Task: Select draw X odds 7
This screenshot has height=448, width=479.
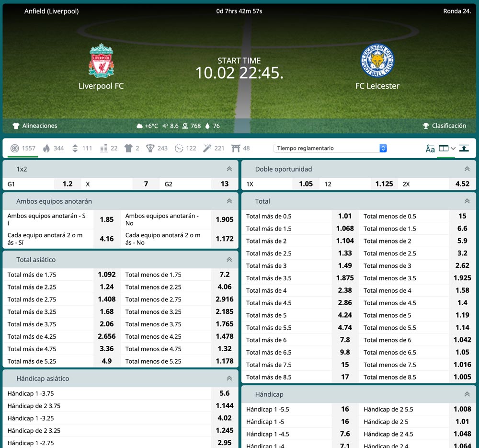Action: pos(146,184)
